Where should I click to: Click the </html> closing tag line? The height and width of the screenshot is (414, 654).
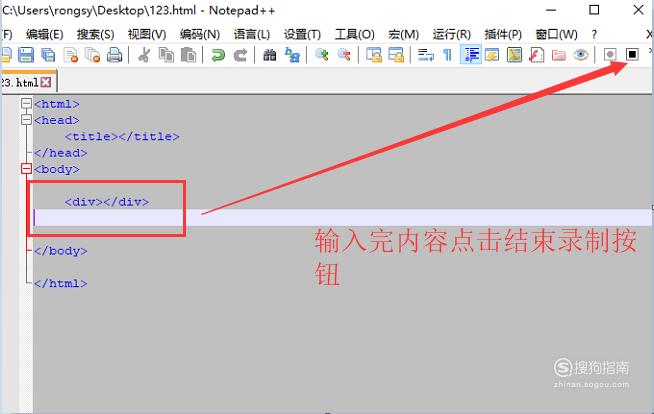60,284
